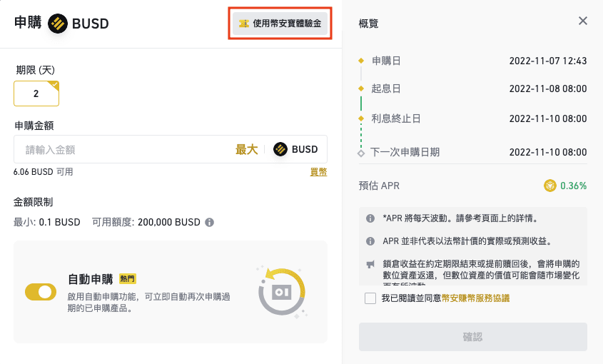Screen dimensions: 603x364
Task: Click the 申購金額 label
Action: [34, 126]
